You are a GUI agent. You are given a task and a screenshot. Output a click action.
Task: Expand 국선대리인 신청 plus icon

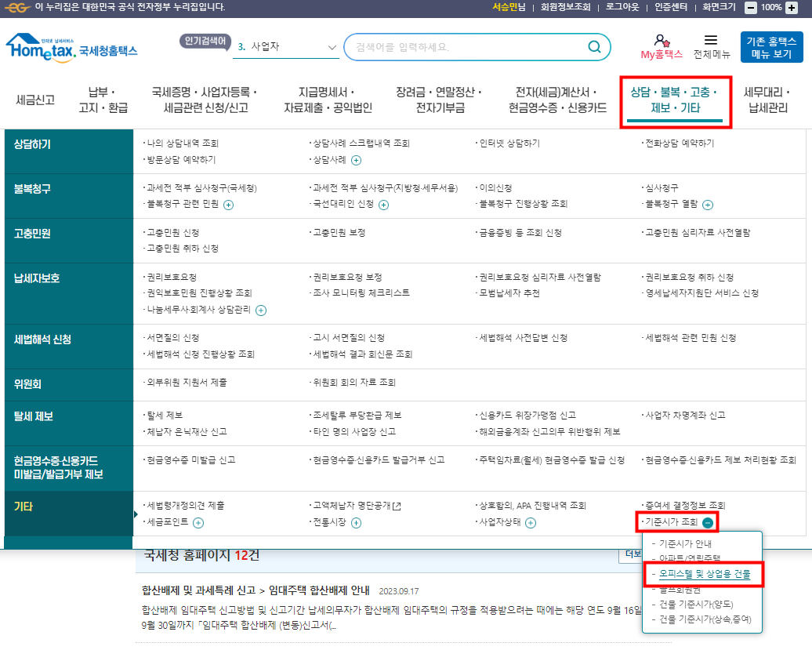(384, 205)
